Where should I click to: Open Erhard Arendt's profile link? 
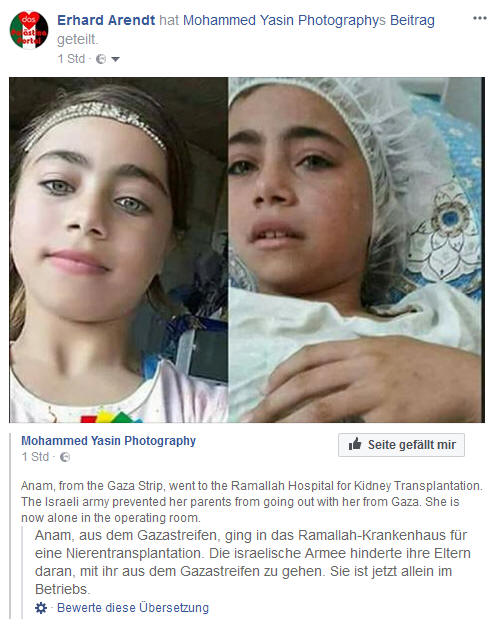point(106,20)
